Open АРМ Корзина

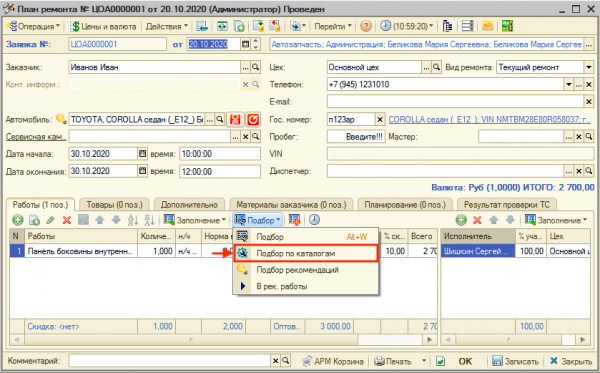(x=332, y=361)
